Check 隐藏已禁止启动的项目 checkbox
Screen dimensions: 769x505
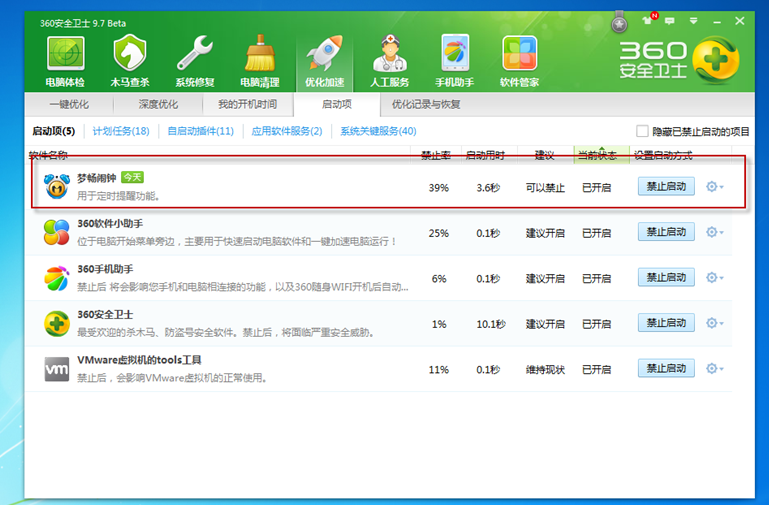(x=642, y=131)
